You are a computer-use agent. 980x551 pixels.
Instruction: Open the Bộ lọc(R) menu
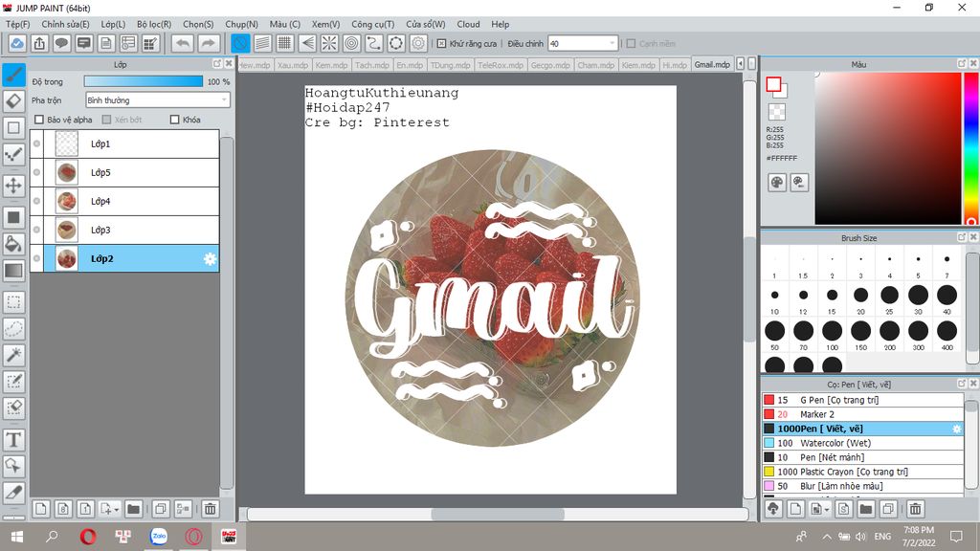tap(154, 24)
